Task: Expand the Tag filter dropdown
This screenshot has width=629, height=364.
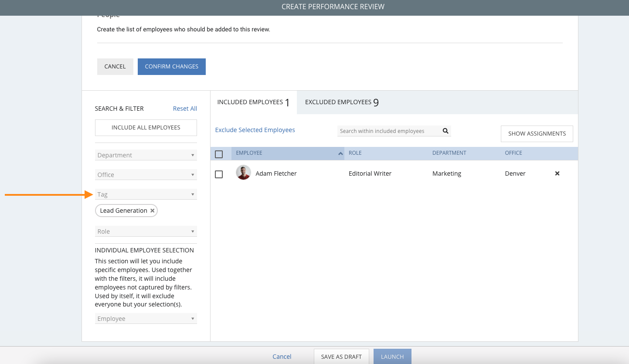Action: click(146, 194)
